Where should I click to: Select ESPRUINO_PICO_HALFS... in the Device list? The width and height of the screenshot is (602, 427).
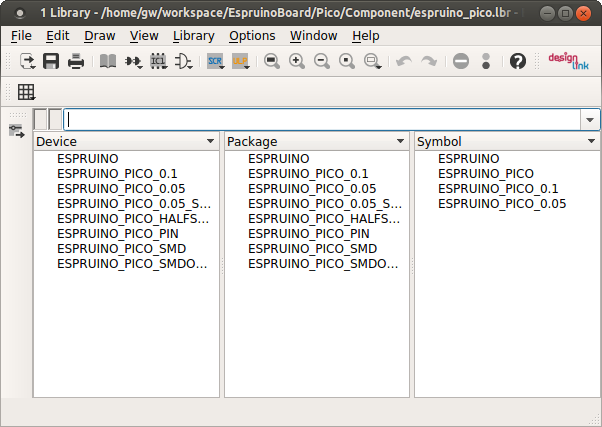133,218
